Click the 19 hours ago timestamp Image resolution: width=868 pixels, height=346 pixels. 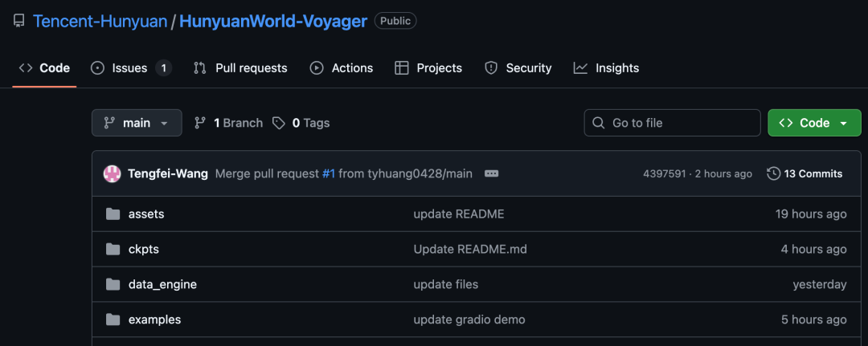(x=811, y=214)
